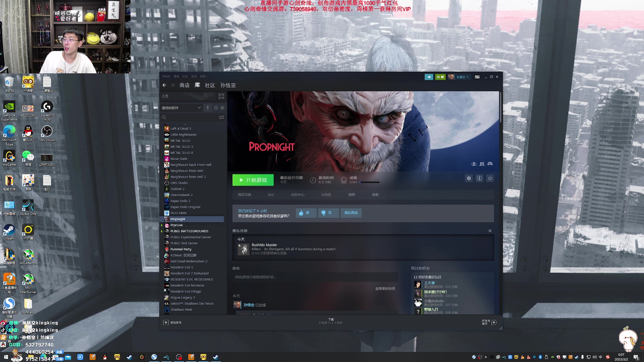Close the 赛后总结 summary section
Viewport: 644px width, 362px height.
490,231
